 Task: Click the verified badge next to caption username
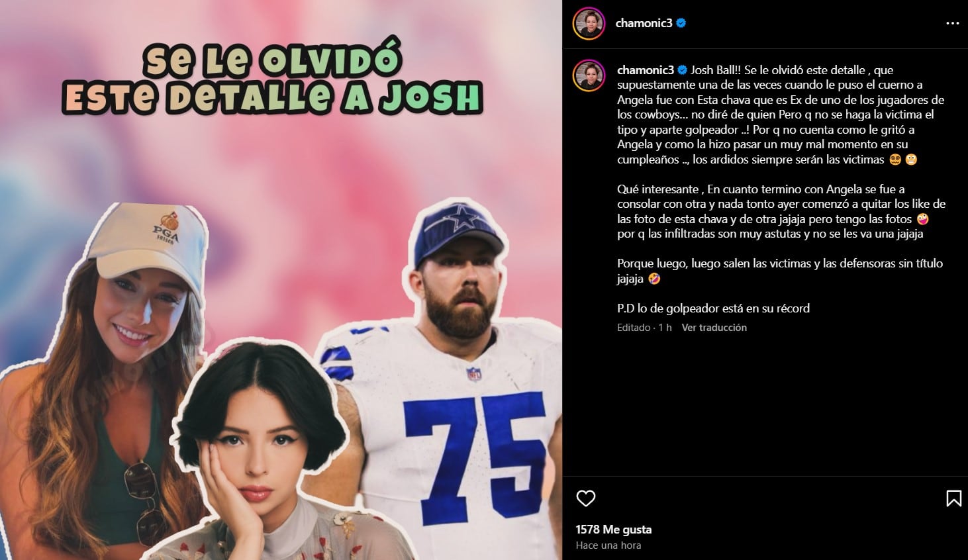click(x=683, y=70)
